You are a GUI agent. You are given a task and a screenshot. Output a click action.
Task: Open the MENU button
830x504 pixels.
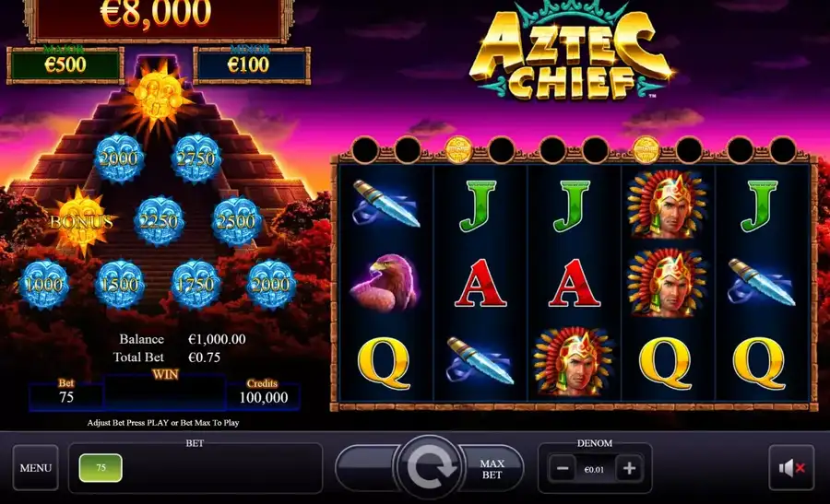coord(35,468)
